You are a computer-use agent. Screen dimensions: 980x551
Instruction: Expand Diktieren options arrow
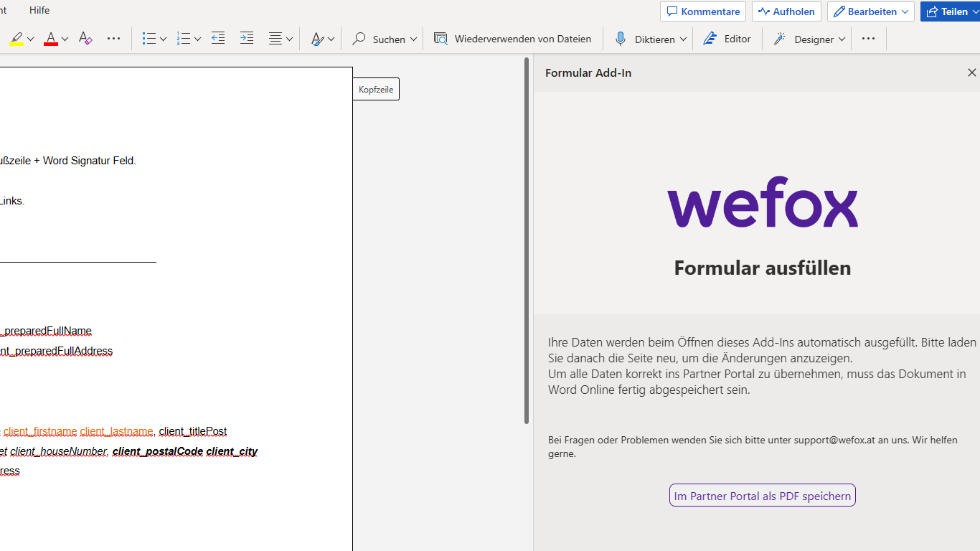(x=683, y=39)
